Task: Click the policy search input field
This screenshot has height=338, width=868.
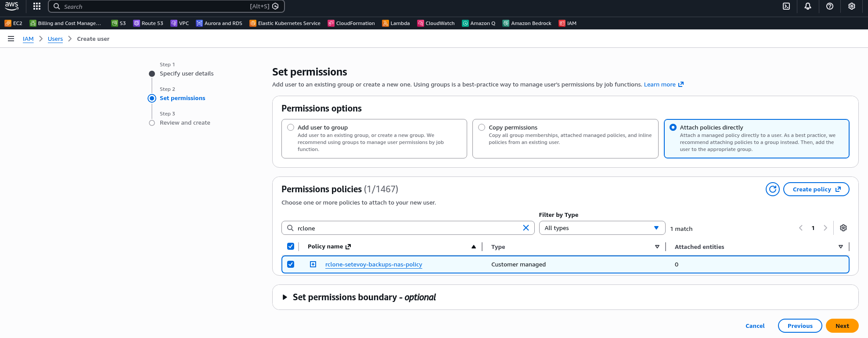Action: pos(406,228)
